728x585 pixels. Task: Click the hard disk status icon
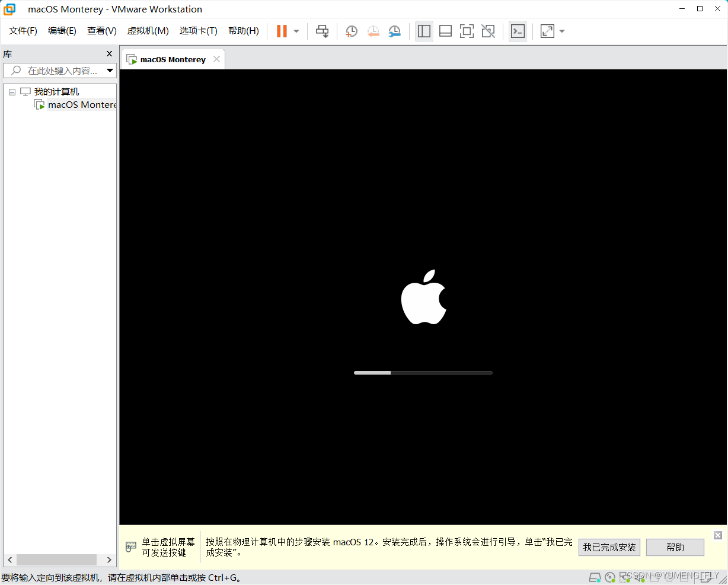coord(595,577)
